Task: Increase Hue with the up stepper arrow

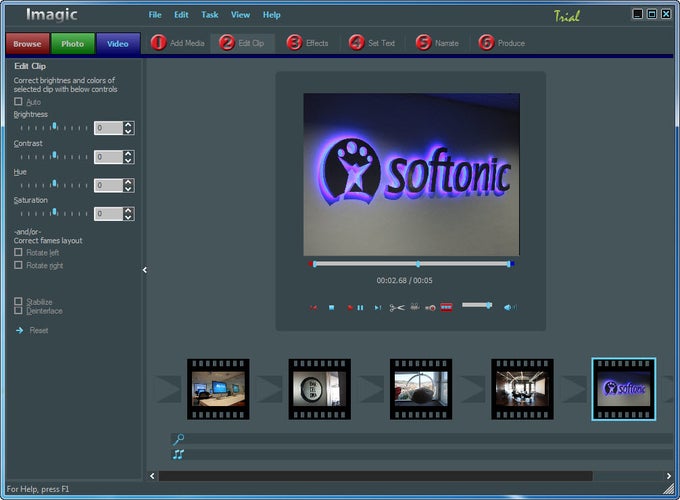Action: pyautogui.click(x=128, y=183)
